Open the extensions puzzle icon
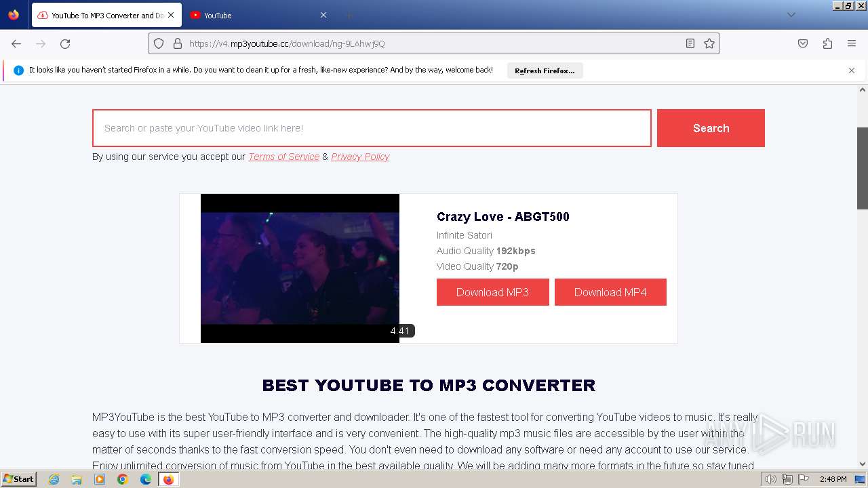 tap(827, 43)
